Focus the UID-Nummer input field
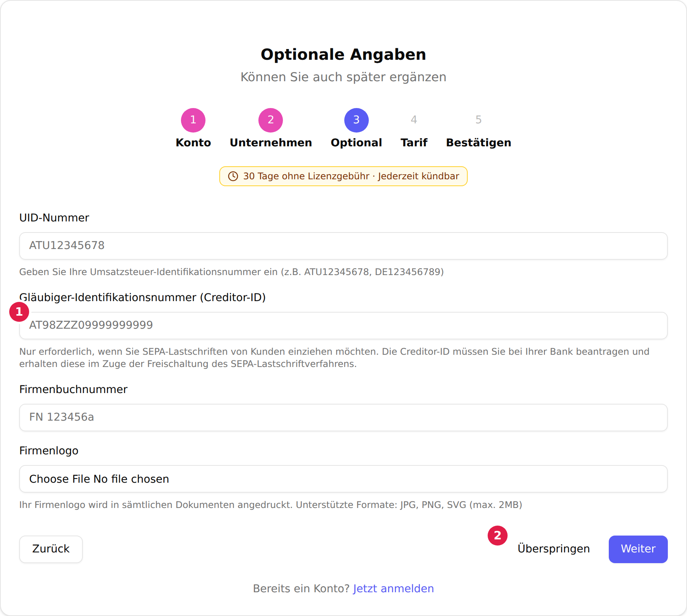Screen dimensions: 687x616 point(343,246)
